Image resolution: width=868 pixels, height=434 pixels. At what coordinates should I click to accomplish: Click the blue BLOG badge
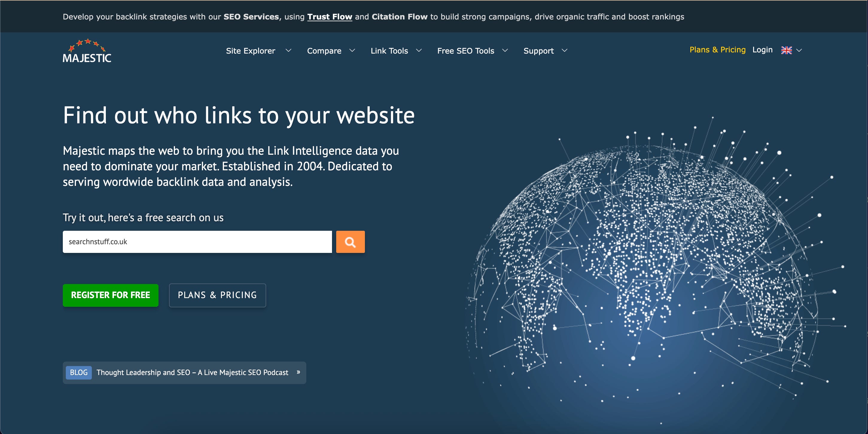point(78,372)
